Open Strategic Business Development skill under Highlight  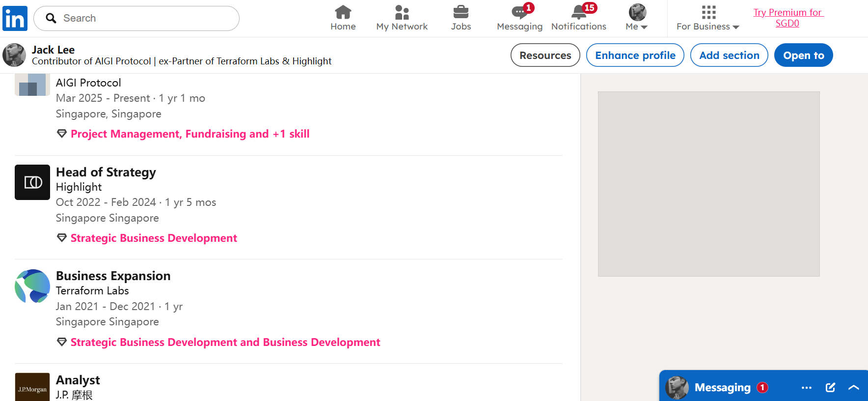[x=154, y=238]
